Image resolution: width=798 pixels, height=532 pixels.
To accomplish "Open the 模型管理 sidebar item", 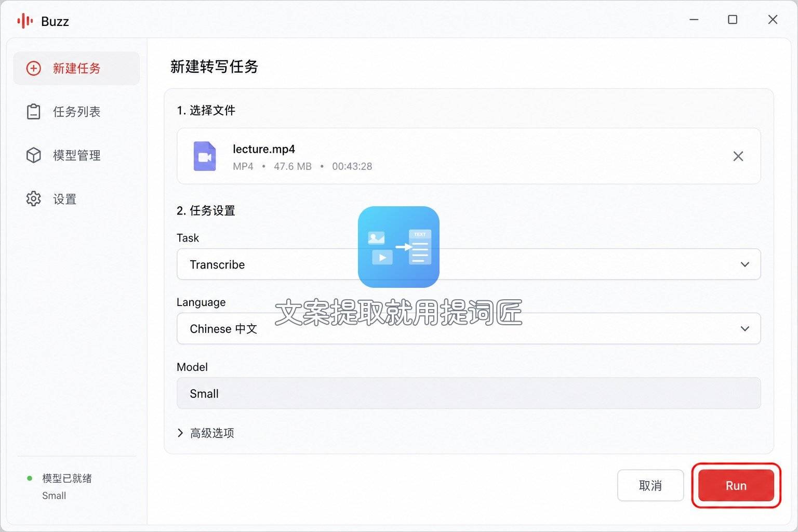I will point(76,155).
